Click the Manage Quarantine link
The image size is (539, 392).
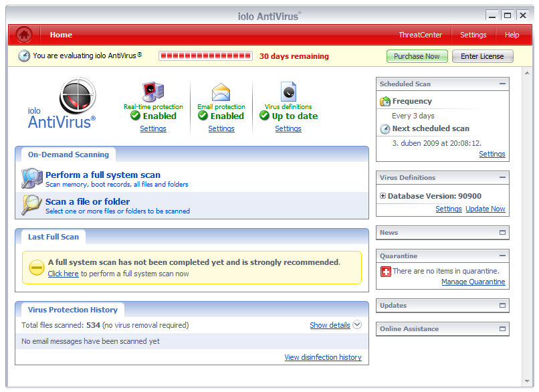tap(473, 282)
